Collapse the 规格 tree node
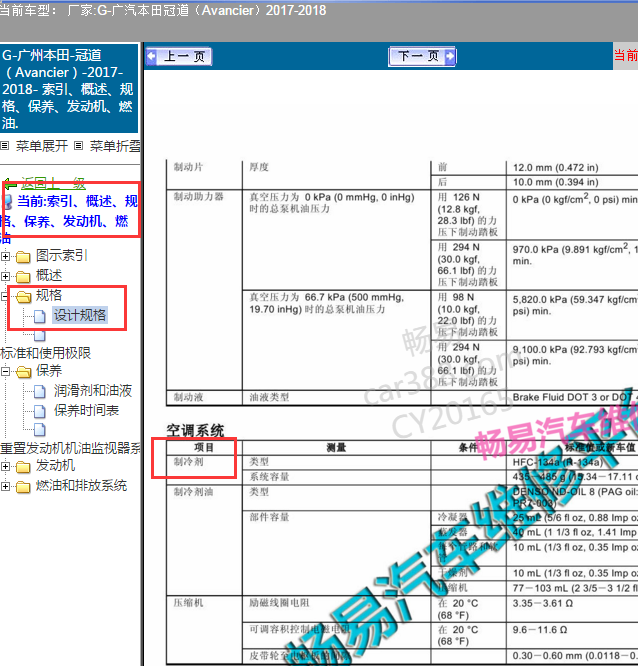This screenshot has width=638, height=666. [4, 296]
